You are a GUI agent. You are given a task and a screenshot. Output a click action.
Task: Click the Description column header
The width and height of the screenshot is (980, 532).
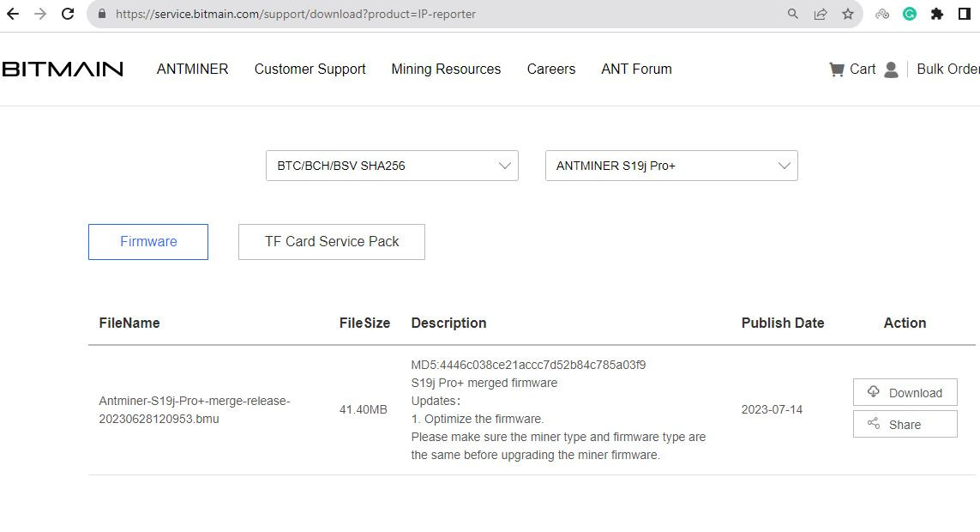448,323
